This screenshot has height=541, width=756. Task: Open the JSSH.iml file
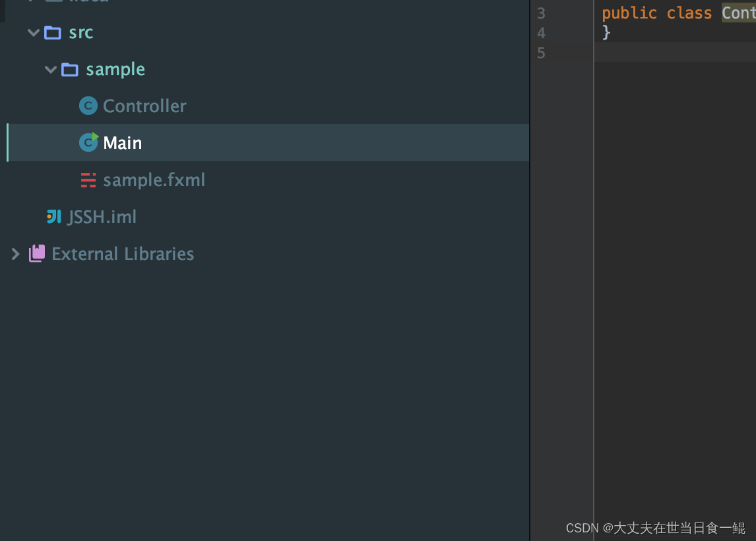[x=102, y=217]
